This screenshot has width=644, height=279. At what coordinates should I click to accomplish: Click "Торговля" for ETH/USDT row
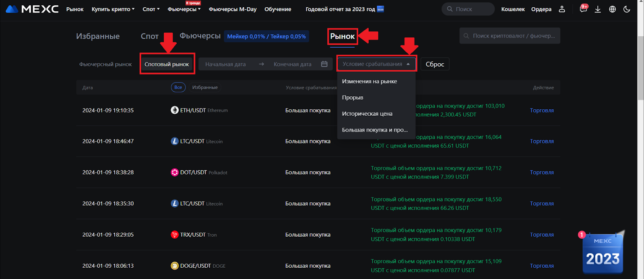(x=542, y=110)
